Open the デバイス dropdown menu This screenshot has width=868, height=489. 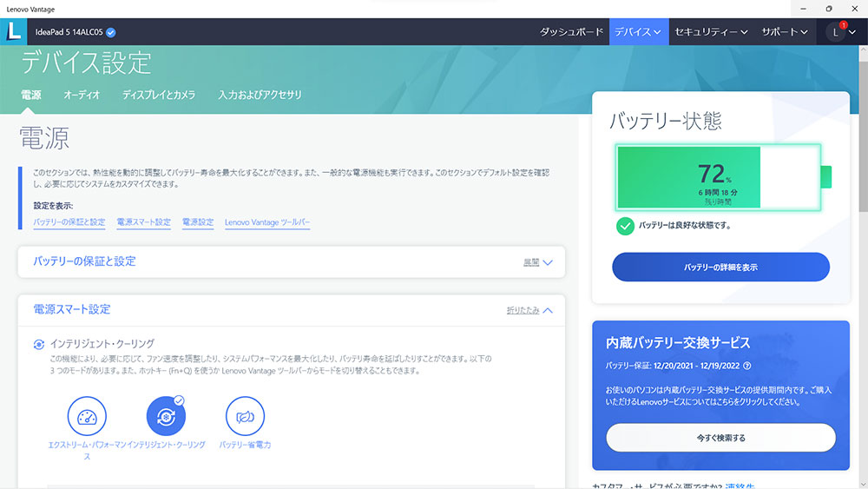[x=639, y=32]
